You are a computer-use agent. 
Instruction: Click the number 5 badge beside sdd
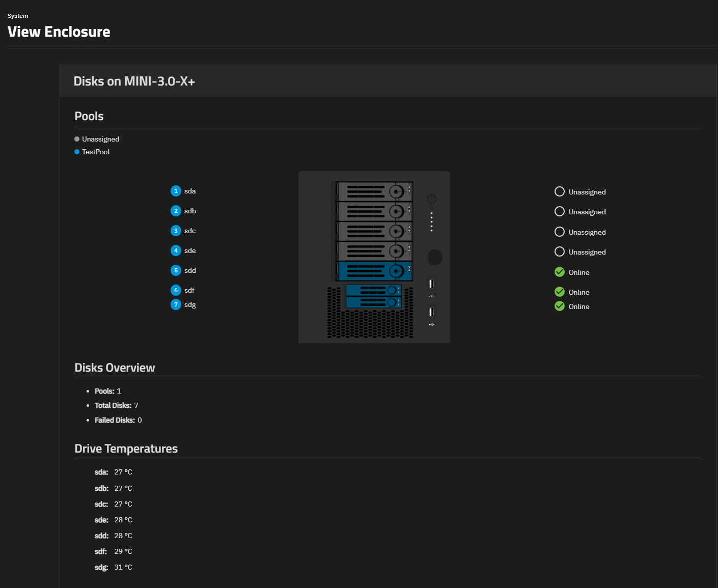pos(176,270)
